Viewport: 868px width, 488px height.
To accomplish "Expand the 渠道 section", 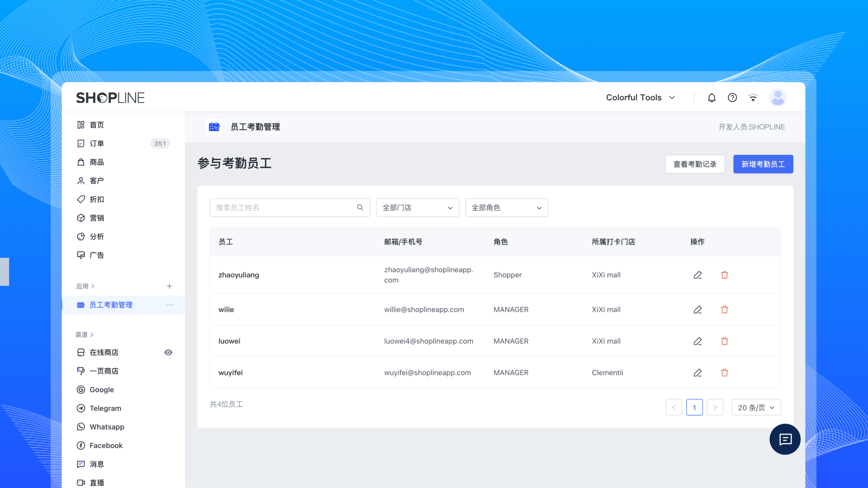I will click(x=84, y=335).
